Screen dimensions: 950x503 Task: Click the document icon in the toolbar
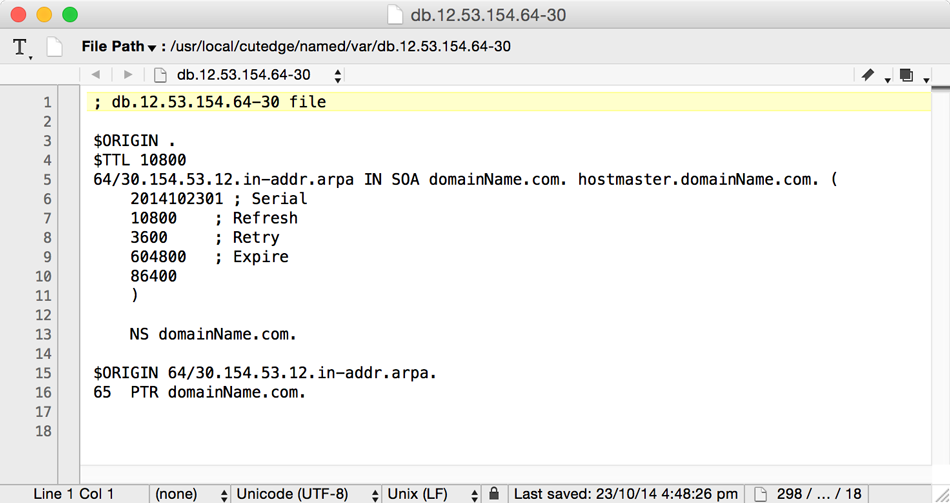click(55, 47)
